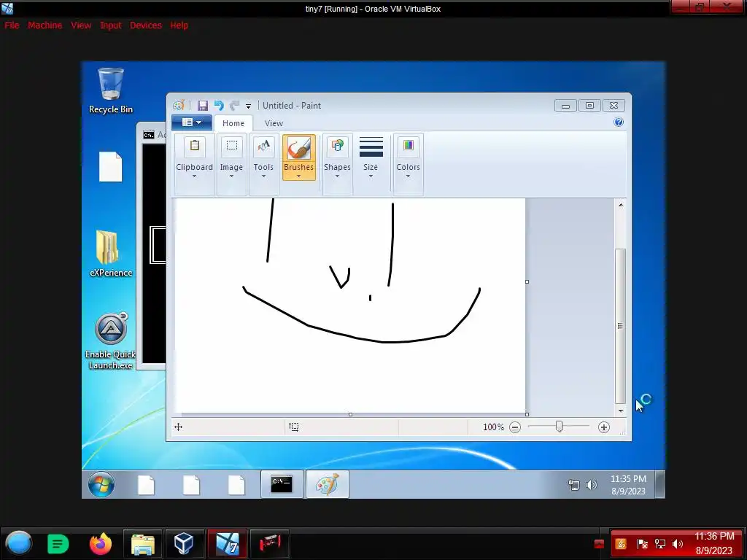Expand the Tools dropdown arrow
Image resolution: width=747 pixels, height=560 pixels.
coord(263,176)
